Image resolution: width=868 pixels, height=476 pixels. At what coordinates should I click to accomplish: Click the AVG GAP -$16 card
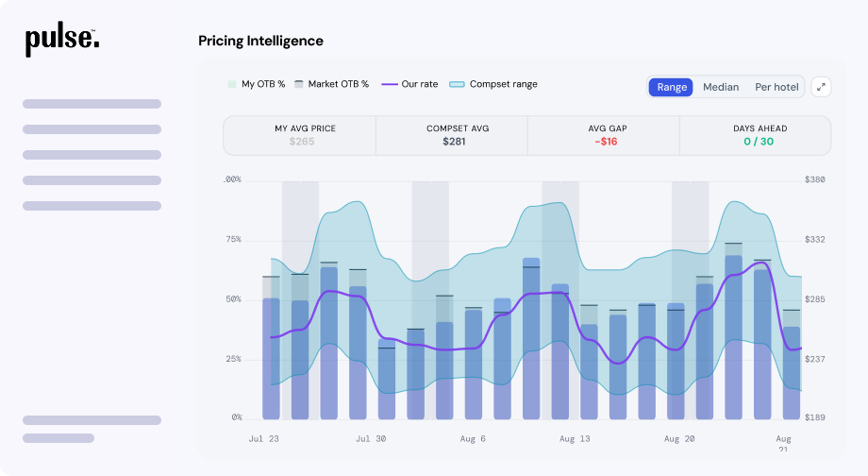pos(604,135)
